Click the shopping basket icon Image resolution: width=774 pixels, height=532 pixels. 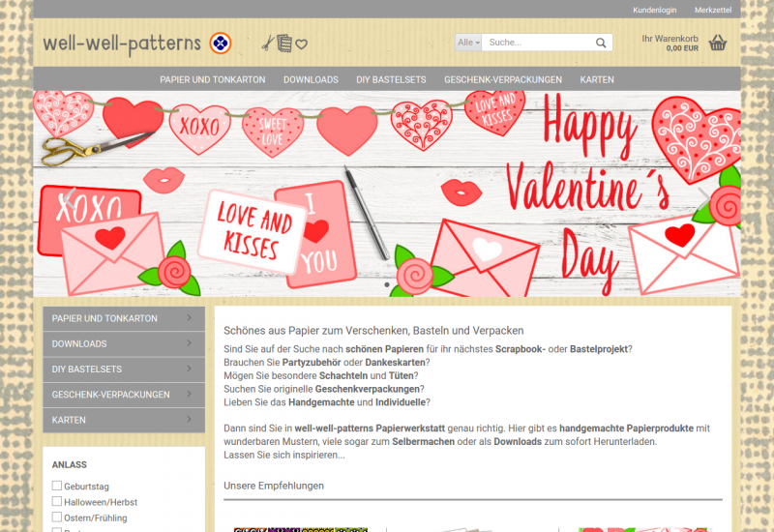tap(717, 43)
